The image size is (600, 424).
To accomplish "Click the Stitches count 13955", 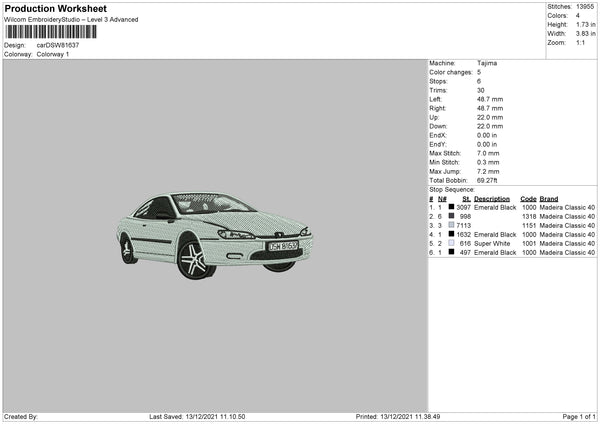I will (587, 5).
